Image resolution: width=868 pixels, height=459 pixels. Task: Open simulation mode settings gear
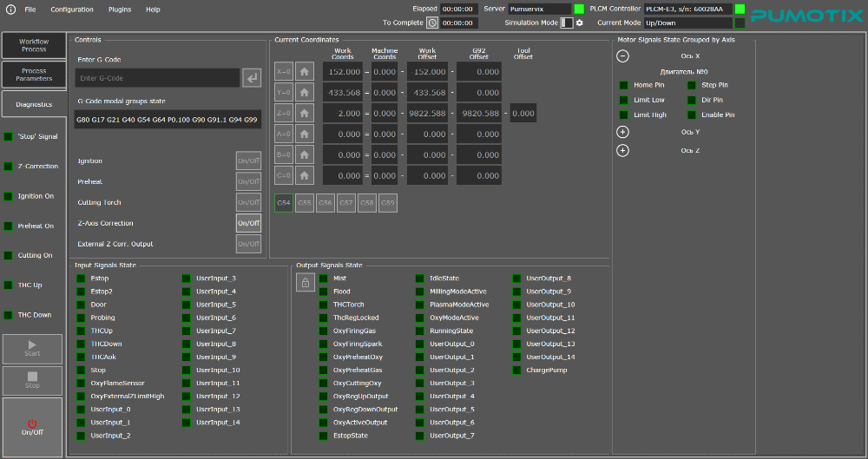pyautogui.click(x=580, y=23)
